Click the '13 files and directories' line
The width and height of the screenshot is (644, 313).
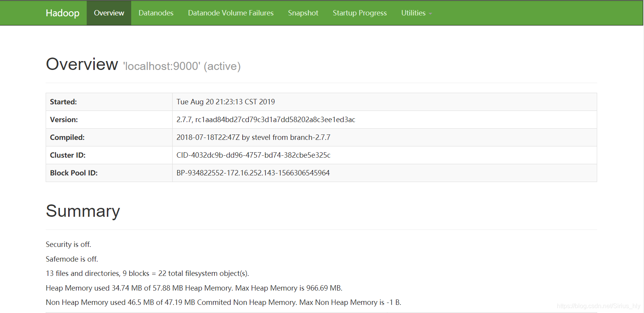(x=147, y=274)
